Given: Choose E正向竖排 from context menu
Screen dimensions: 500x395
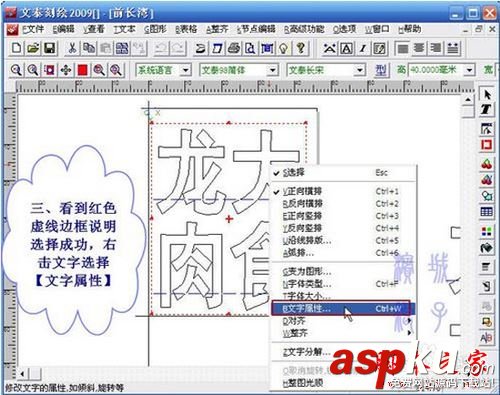Looking at the screenshot, I should (343, 216).
